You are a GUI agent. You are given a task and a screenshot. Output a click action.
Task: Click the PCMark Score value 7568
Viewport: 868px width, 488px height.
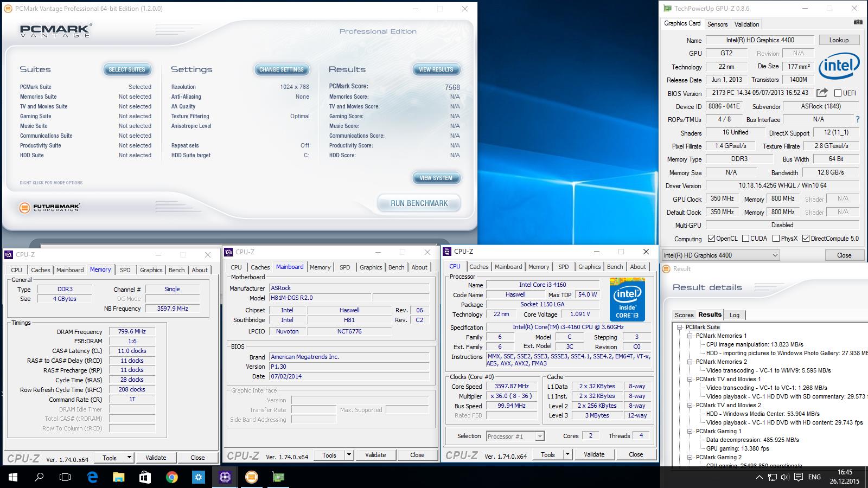pos(452,87)
